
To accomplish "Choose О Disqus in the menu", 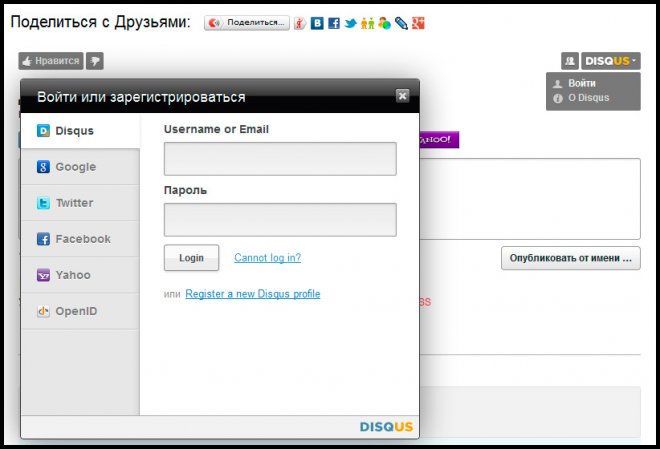I will click(x=588, y=98).
